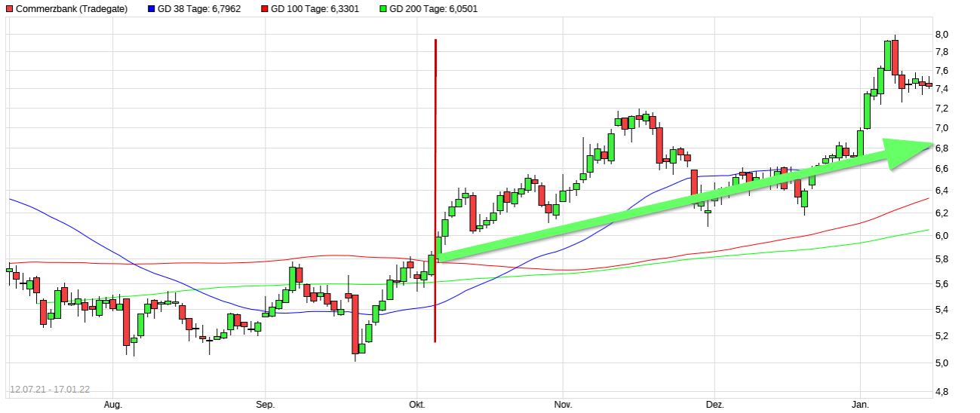Click the 7,0 price axis label
980x413 pixels.
click(x=942, y=128)
